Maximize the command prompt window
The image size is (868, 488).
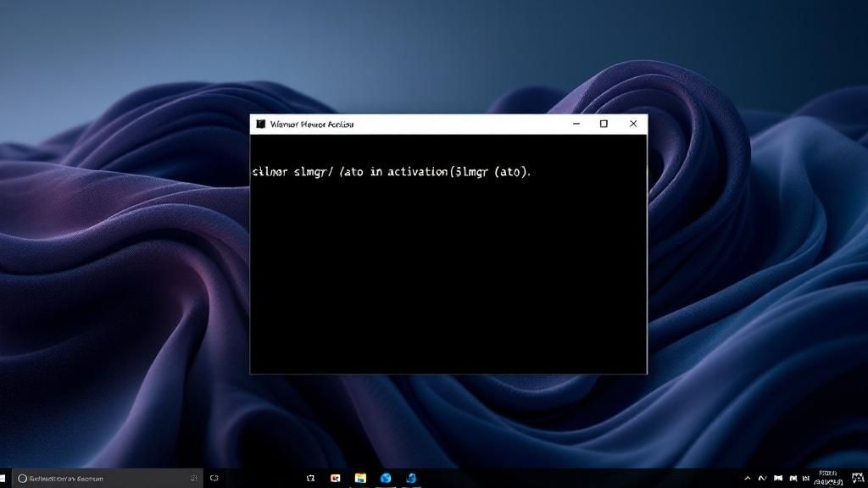pos(604,124)
